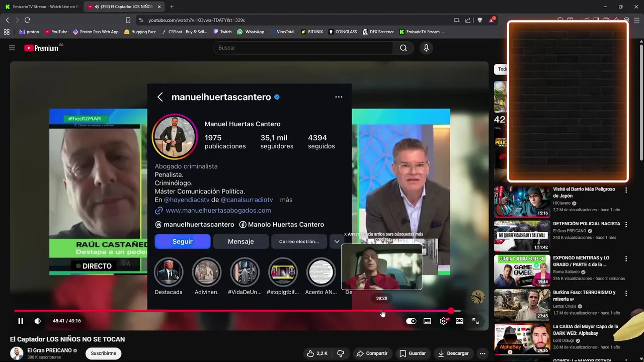This screenshot has width=644, height=362.
Task: Toggle subtitles button in player controls
Action: click(x=427, y=321)
